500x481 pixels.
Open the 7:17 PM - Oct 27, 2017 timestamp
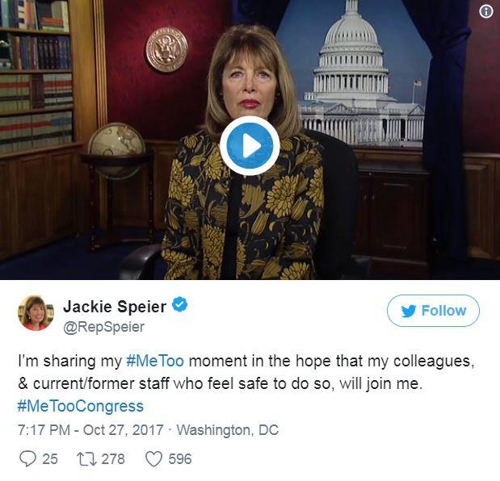point(91,430)
